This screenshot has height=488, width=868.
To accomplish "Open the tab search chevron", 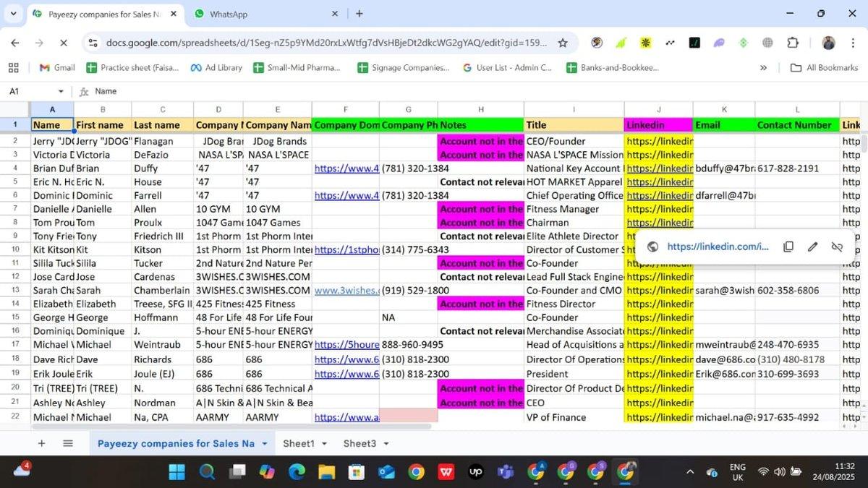I will 14,14.
